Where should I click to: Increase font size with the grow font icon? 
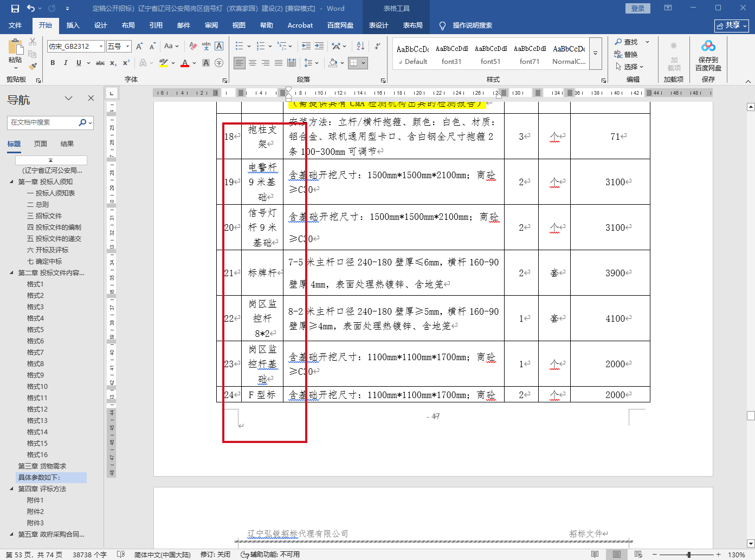point(140,47)
